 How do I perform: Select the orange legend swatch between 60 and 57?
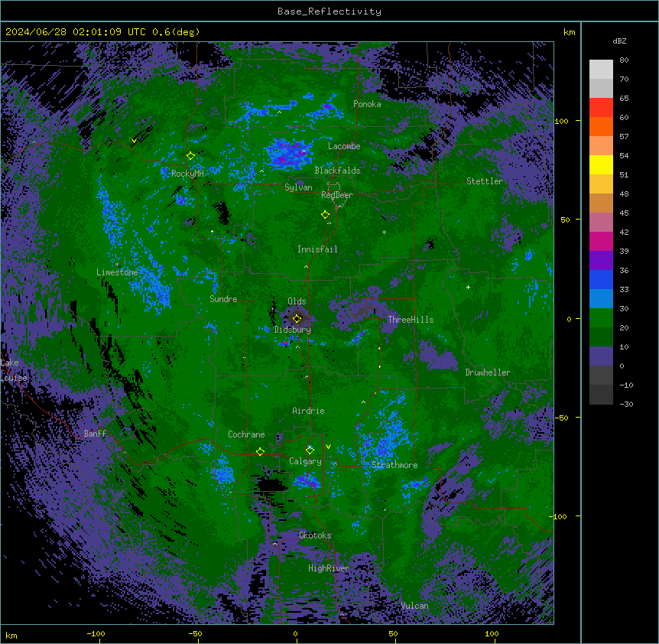pos(601,126)
